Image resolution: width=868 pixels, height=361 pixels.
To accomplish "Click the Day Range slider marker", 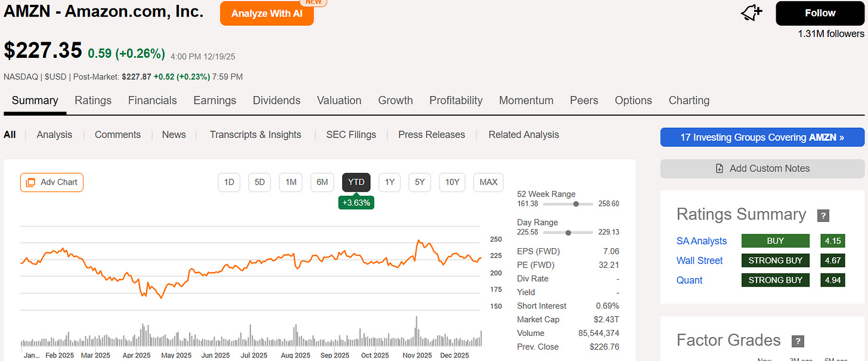I will click(568, 233).
